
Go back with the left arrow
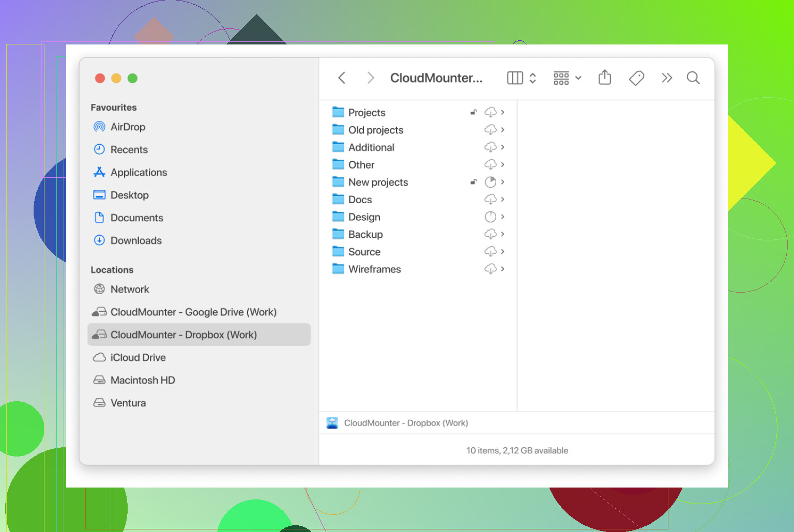pyautogui.click(x=342, y=78)
